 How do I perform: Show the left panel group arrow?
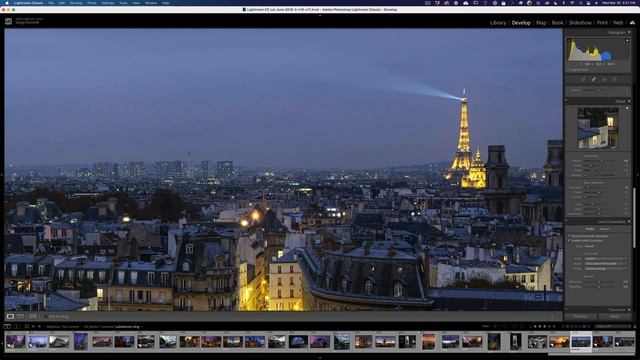(x=2, y=175)
